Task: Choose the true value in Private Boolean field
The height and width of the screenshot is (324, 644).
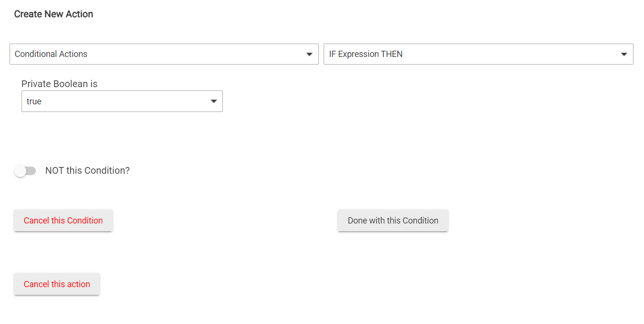Action: [34, 101]
